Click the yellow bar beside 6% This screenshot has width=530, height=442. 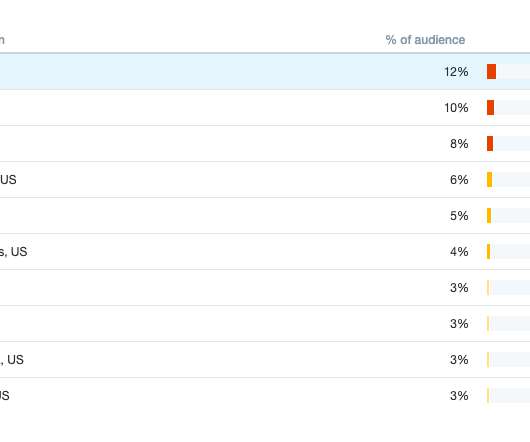click(x=489, y=179)
